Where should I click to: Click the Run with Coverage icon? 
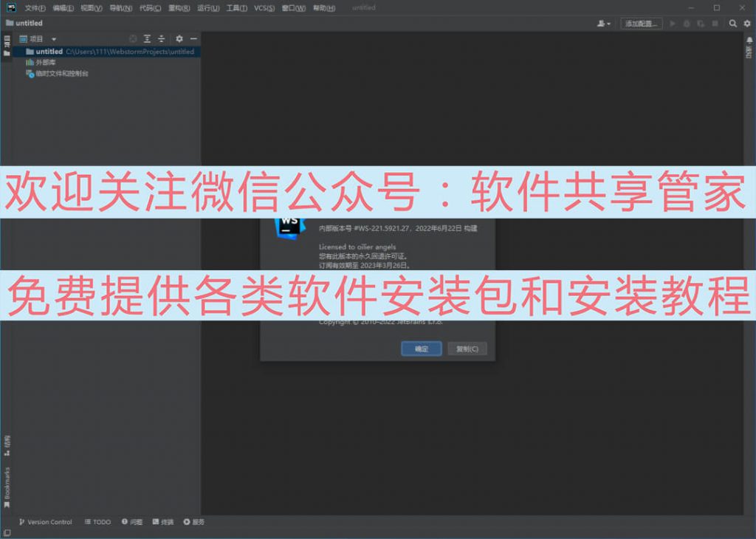coord(701,23)
